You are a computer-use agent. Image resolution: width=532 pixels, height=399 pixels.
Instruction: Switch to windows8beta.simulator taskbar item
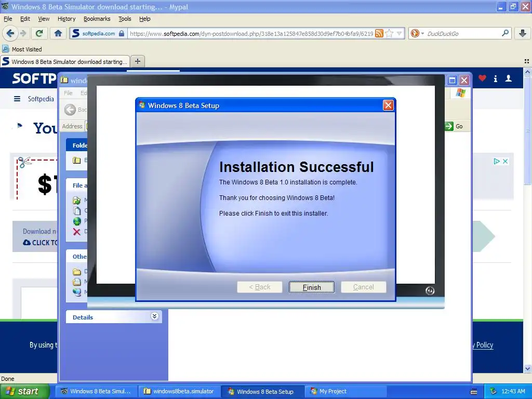coord(180,391)
